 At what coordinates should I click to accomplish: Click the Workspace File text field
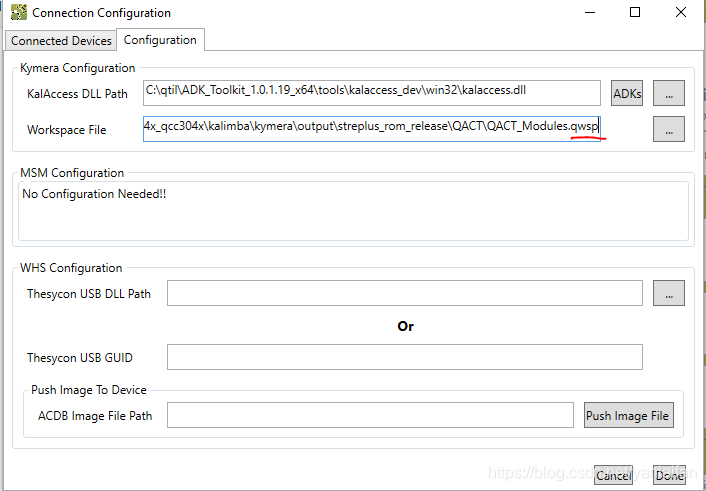371,129
